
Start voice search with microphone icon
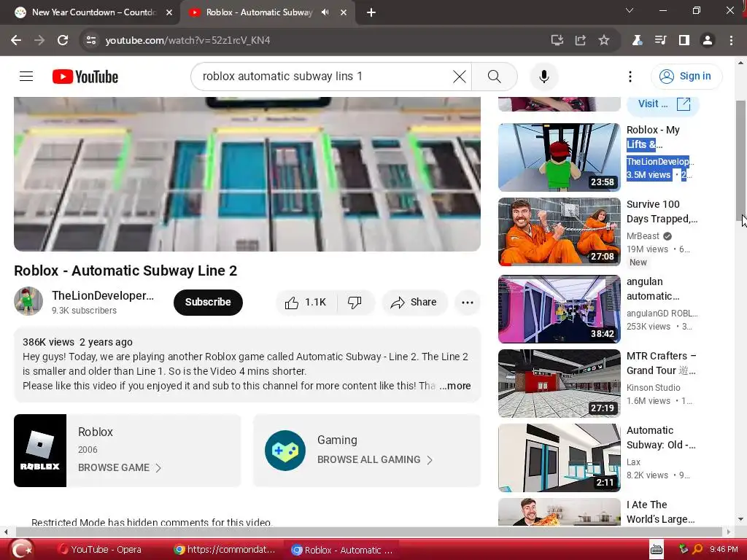543,76
